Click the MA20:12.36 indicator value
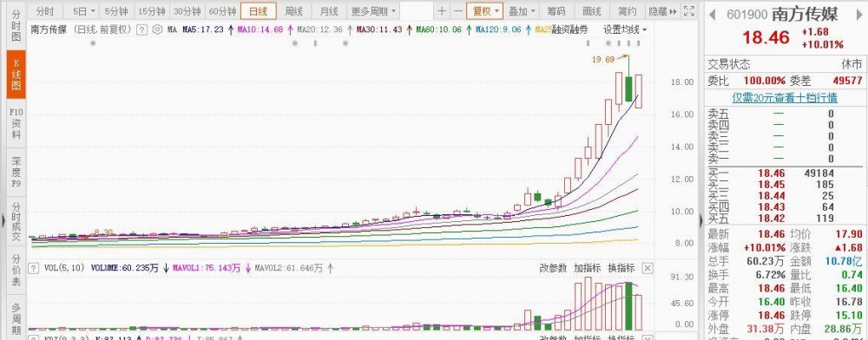Image resolution: width=868 pixels, height=340 pixels. point(319,29)
